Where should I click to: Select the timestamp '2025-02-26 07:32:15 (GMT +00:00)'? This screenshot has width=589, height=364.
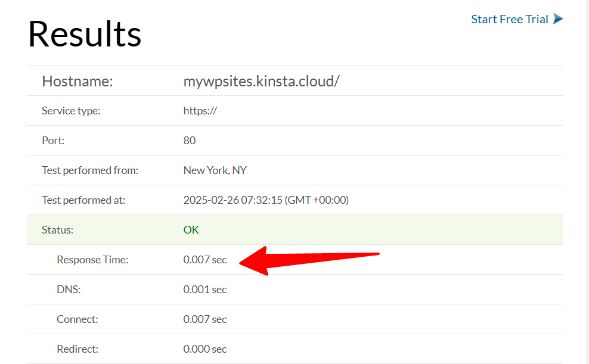click(x=266, y=200)
